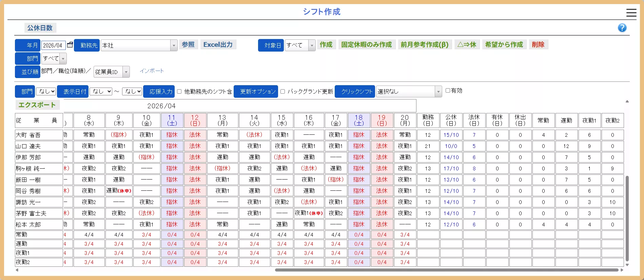Screen dimensions: 644x280
Task: Select employee row 茅野 富士夫
Action: click(39, 213)
